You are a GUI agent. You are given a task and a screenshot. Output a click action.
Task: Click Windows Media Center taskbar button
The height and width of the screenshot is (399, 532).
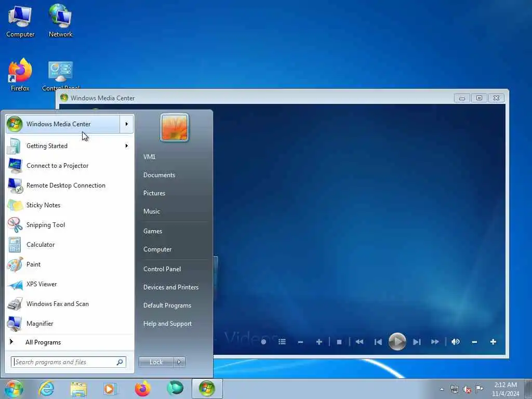click(207, 389)
